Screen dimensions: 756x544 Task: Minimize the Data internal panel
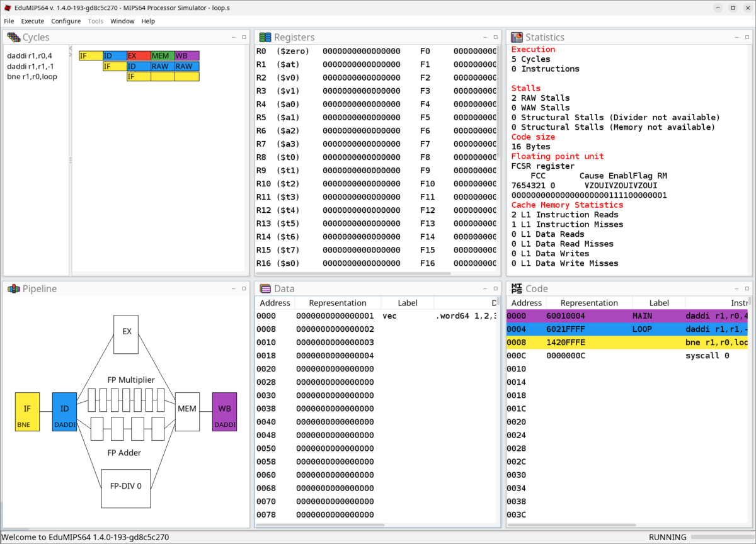[484, 289]
